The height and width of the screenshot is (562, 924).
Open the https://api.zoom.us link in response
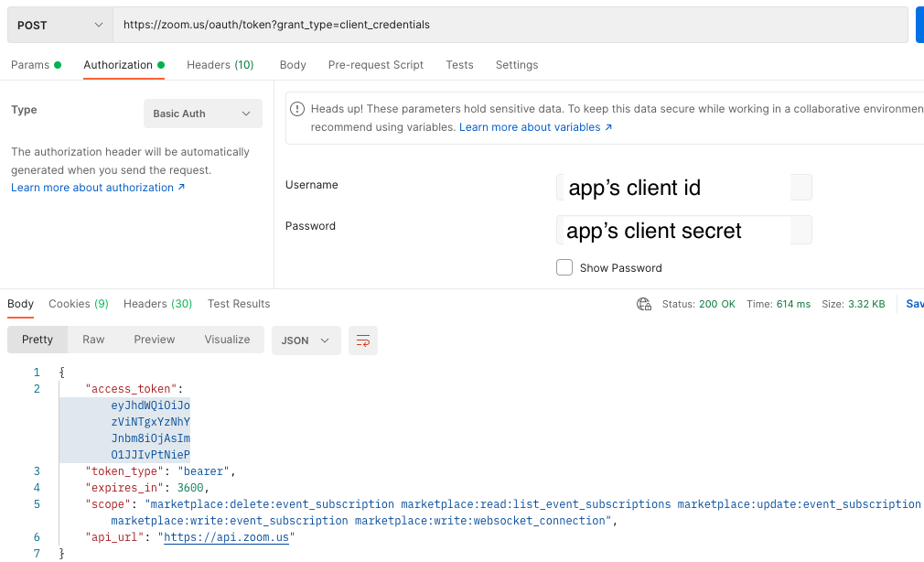click(227, 537)
